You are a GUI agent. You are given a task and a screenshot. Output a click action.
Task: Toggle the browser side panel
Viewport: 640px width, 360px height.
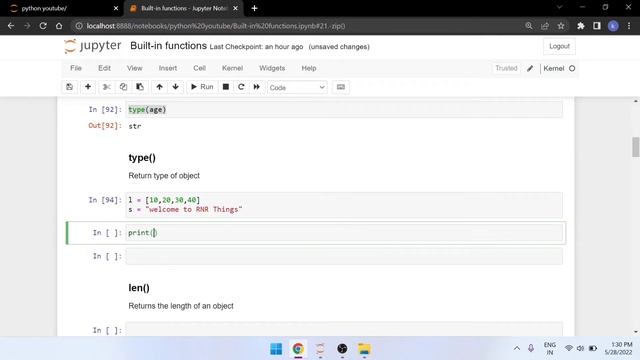pos(597,26)
